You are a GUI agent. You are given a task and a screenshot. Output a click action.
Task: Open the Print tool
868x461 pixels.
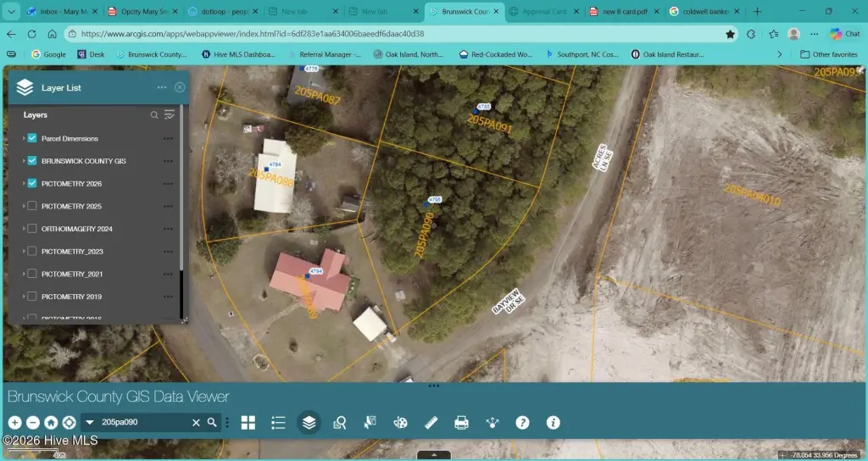coord(461,423)
